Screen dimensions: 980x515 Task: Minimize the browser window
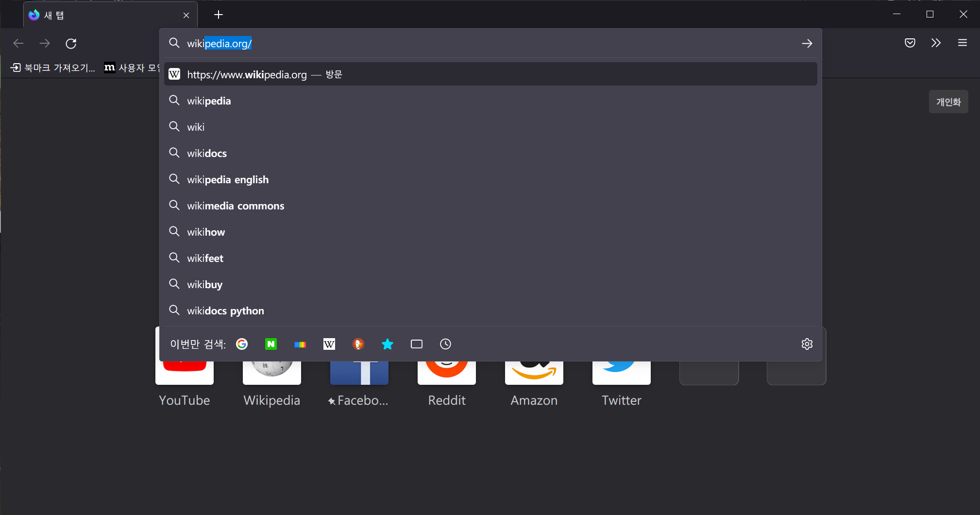pyautogui.click(x=896, y=14)
